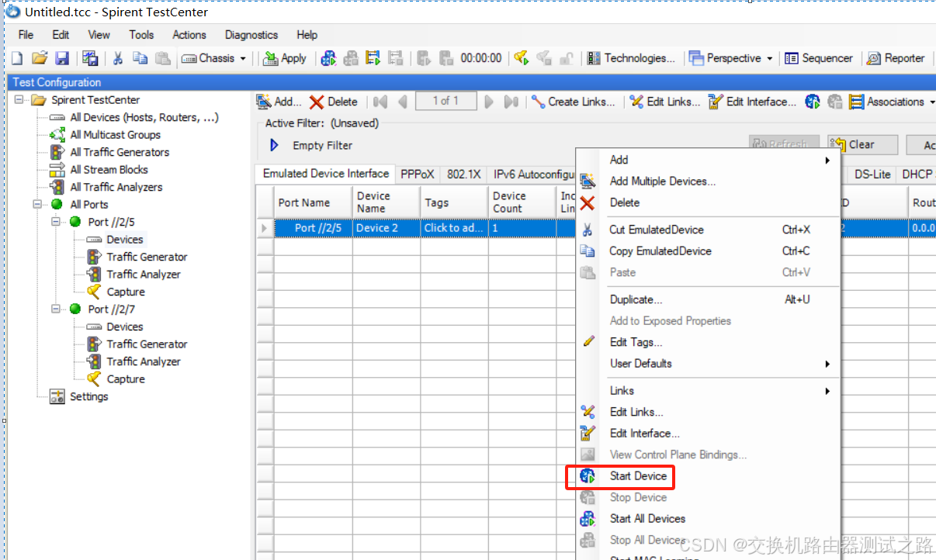The image size is (936, 560).
Task: Click Start All Devices icon in main toolbar
Action: (329, 58)
